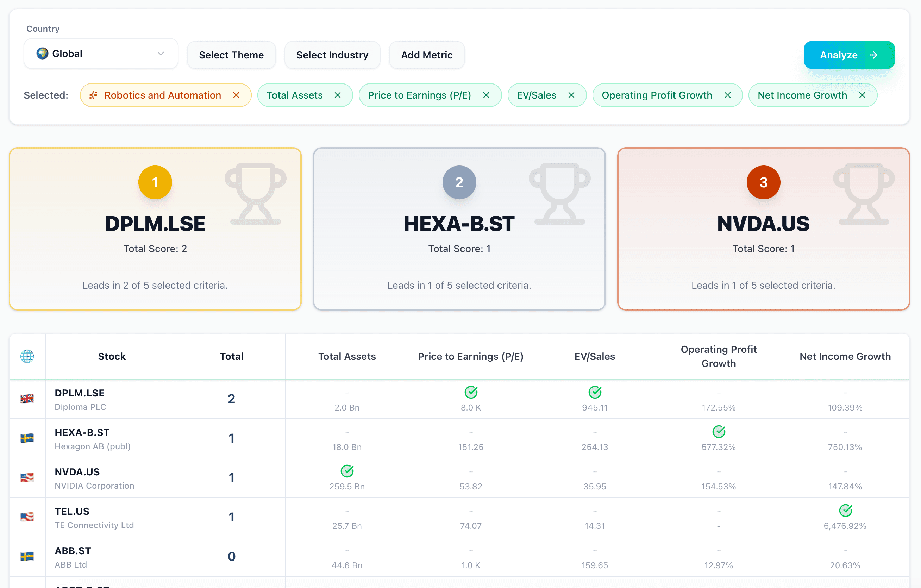Click the Net Income Growth column header
This screenshot has height=588, width=921.
(x=845, y=357)
